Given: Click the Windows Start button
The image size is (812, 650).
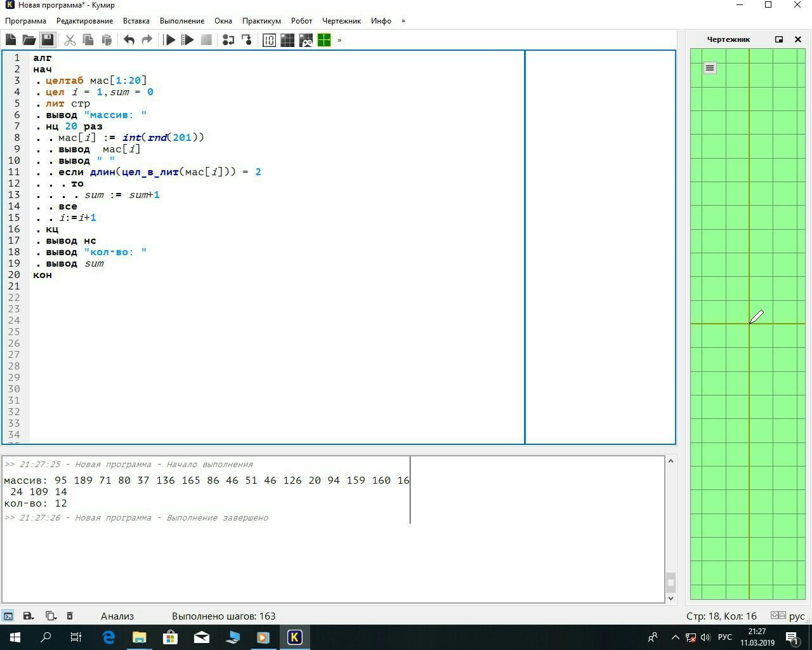Looking at the screenshot, I should [x=15, y=637].
